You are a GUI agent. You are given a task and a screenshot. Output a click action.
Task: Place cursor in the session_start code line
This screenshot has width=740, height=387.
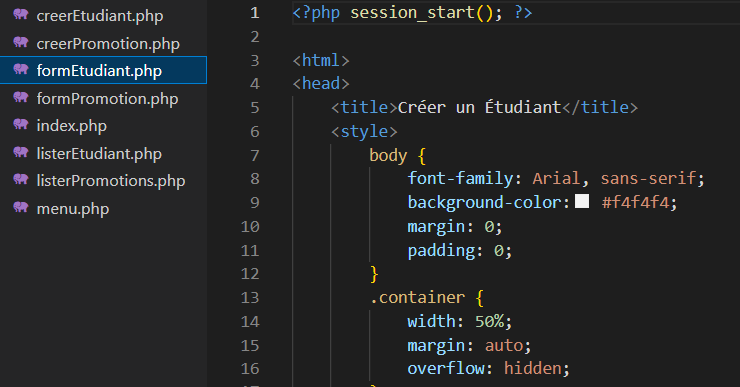click(516, 13)
